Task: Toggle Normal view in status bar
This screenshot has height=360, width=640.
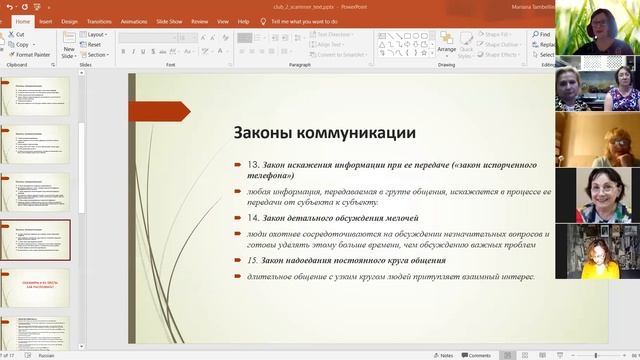Action: [507, 356]
